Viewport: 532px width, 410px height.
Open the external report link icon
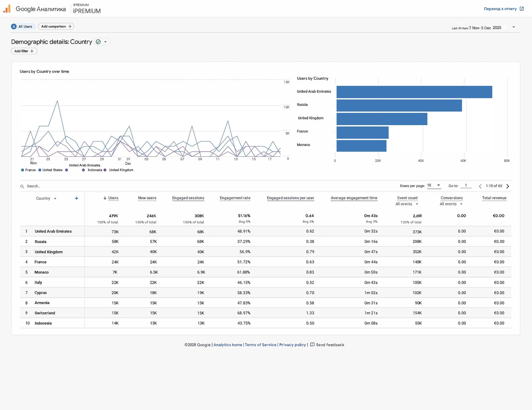tap(522, 9)
